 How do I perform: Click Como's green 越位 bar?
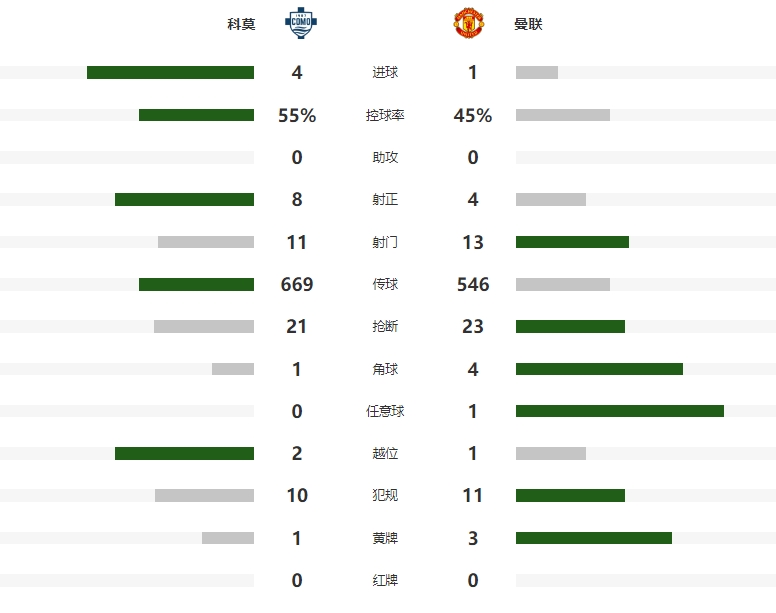[x=184, y=453]
